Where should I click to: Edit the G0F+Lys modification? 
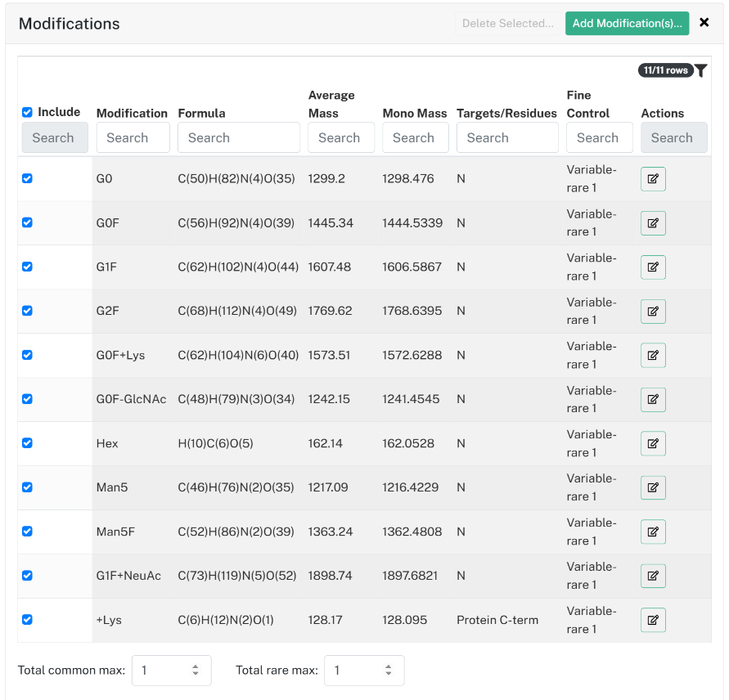653,355
